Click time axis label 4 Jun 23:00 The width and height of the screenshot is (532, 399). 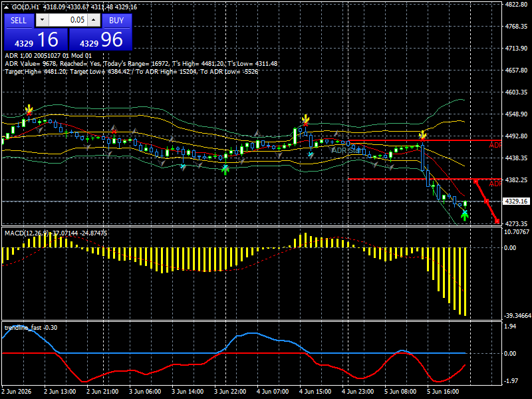coord(358,391)
